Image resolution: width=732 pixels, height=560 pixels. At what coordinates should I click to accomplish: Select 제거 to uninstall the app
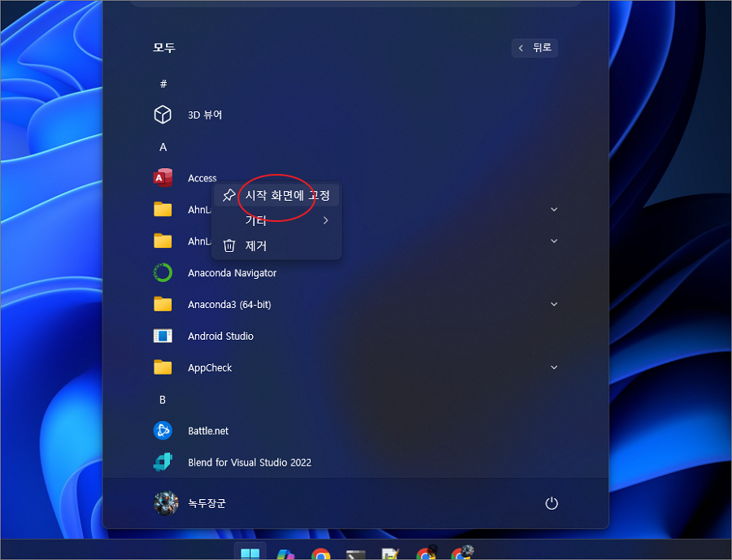coord(277,245)
